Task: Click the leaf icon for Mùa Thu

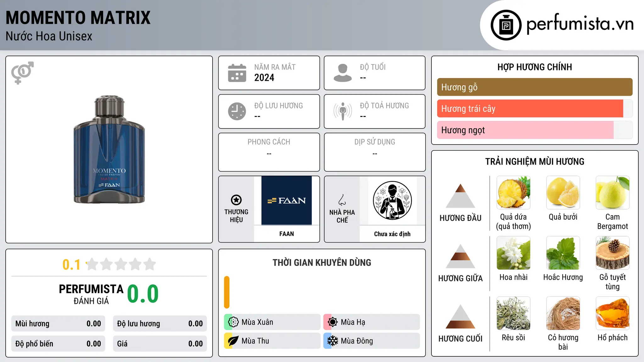Action: click(233, 341)
